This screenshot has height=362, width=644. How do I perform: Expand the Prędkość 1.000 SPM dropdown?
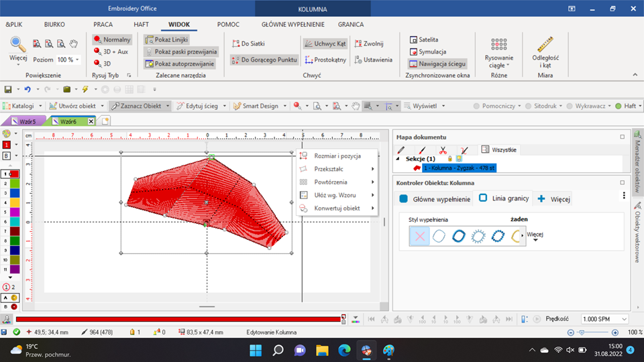[624, 320]
